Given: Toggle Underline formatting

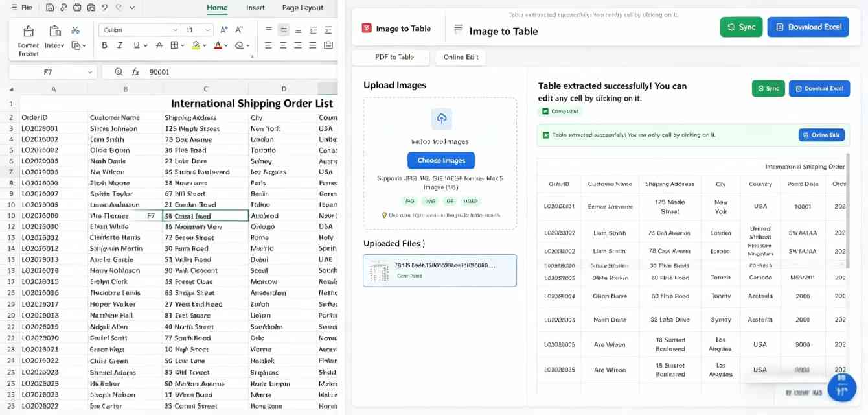Looking at the screenshot, I should [x=136, y=45].
